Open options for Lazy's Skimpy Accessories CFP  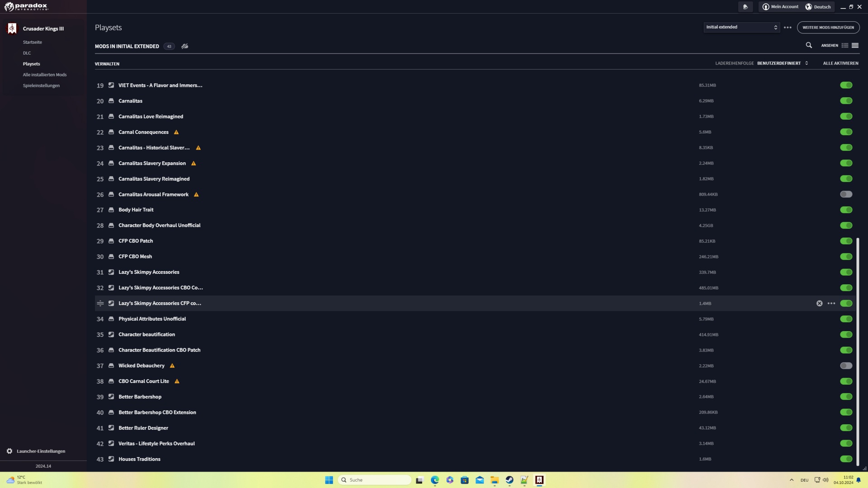831,304
